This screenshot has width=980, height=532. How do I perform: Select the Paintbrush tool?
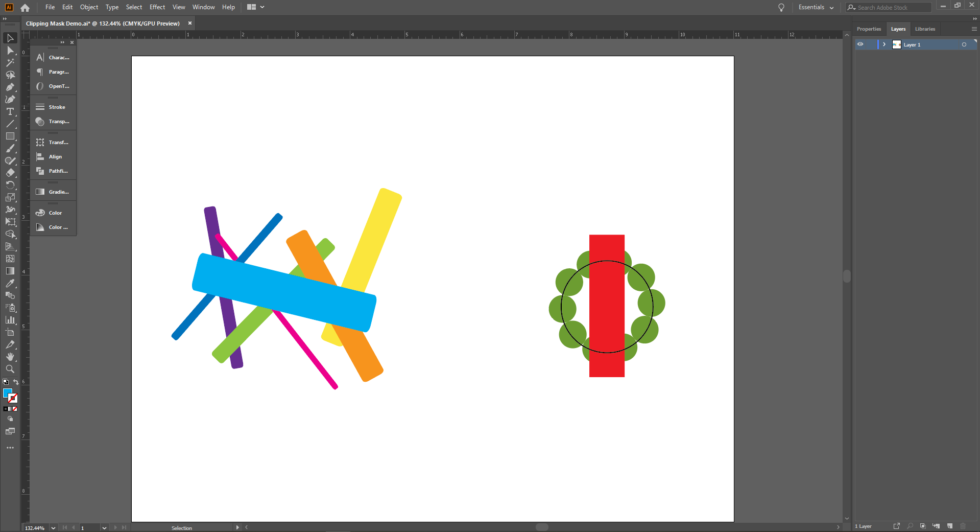[x=10, y=149]
